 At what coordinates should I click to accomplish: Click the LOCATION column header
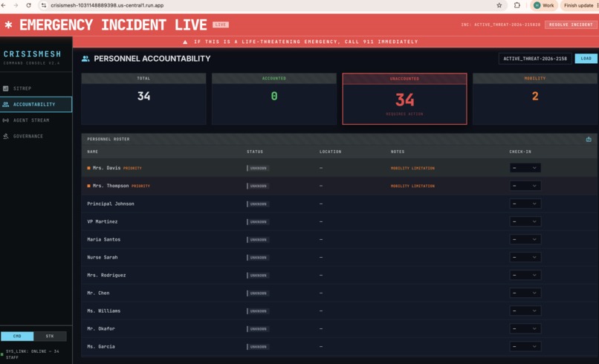coord(331,152)
